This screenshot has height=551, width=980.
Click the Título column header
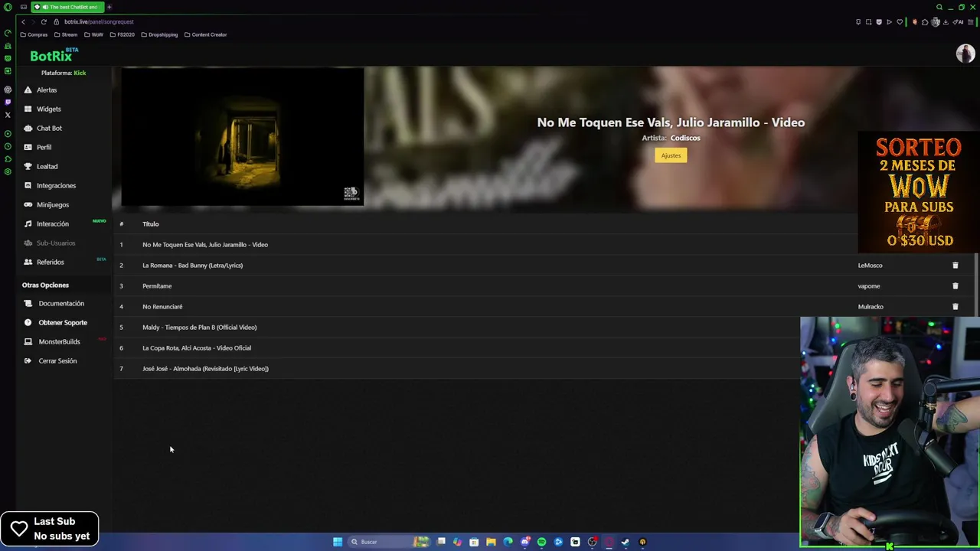[150, 224]
